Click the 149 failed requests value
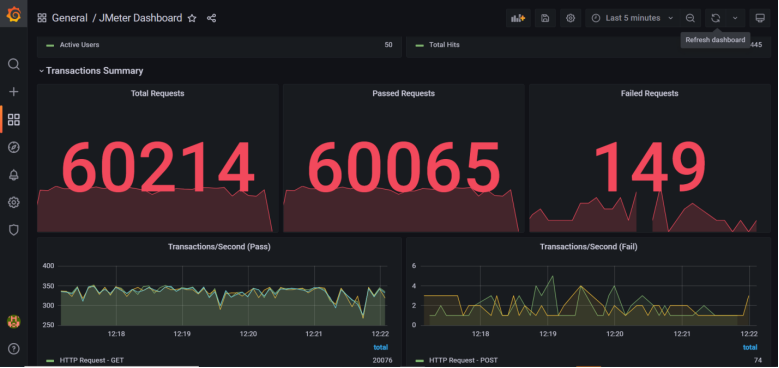The height and width of the screenshot is (368, 779). [649, 167]
